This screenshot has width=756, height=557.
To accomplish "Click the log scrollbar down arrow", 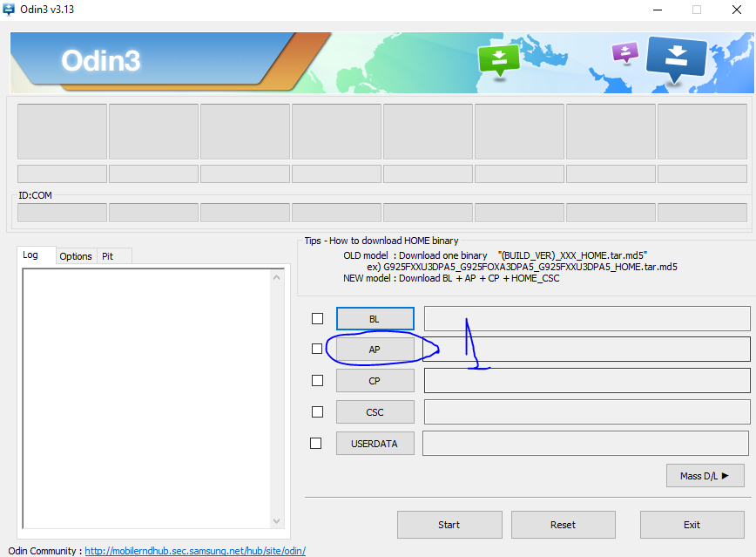I will pyautogui.click(x=276, y=520).
